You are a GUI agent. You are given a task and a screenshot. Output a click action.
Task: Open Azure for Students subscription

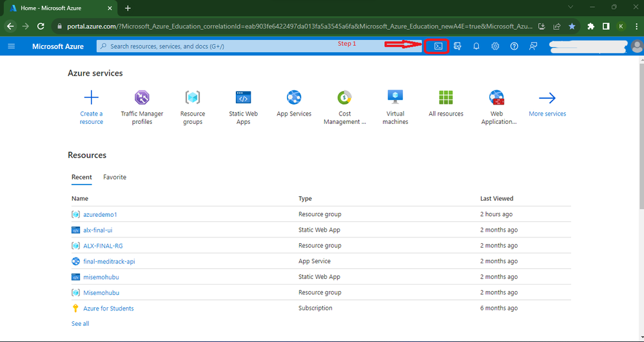coord(108,308)
